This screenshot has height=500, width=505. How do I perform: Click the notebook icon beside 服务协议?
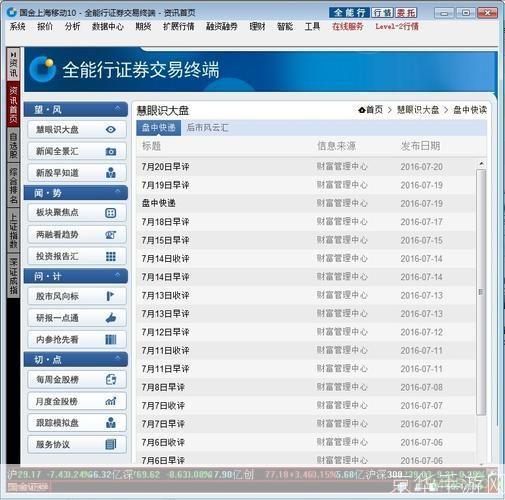click(111, 444)
